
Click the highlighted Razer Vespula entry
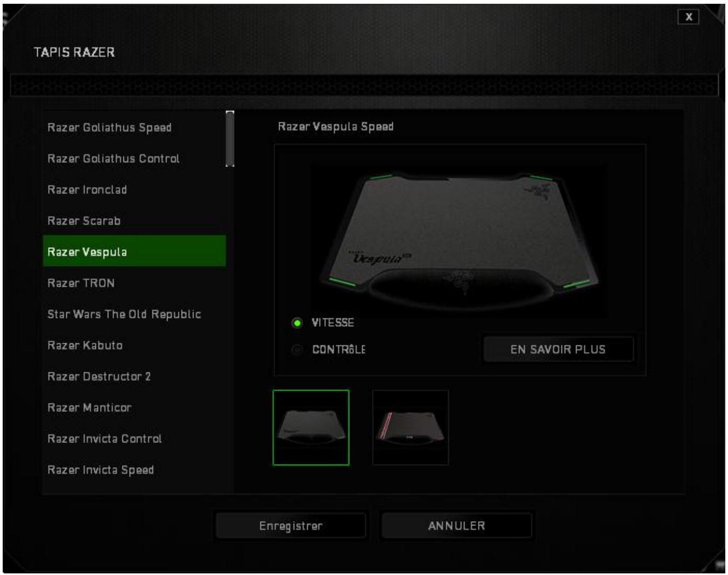[134, 251]
